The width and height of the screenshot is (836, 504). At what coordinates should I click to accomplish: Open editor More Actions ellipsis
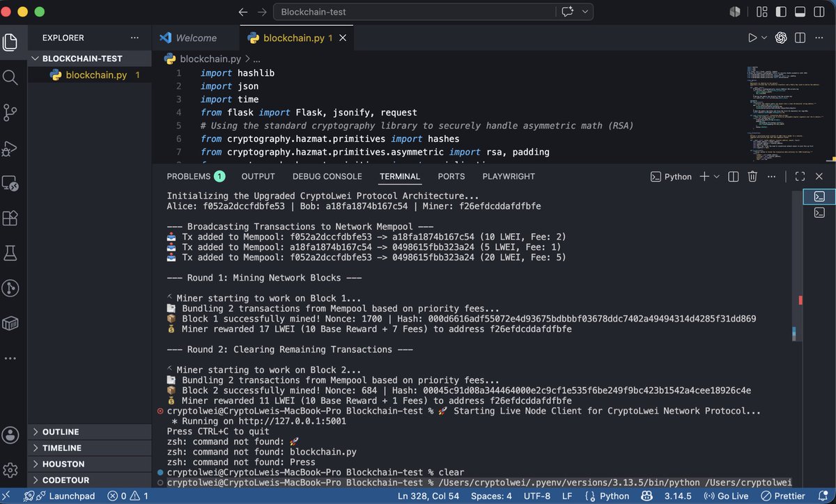pos(821,38)
